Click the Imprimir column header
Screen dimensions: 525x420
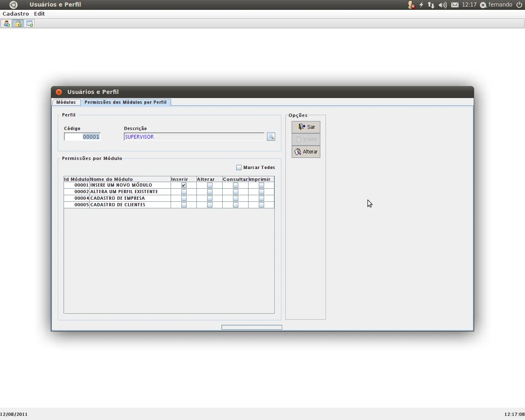261,179
